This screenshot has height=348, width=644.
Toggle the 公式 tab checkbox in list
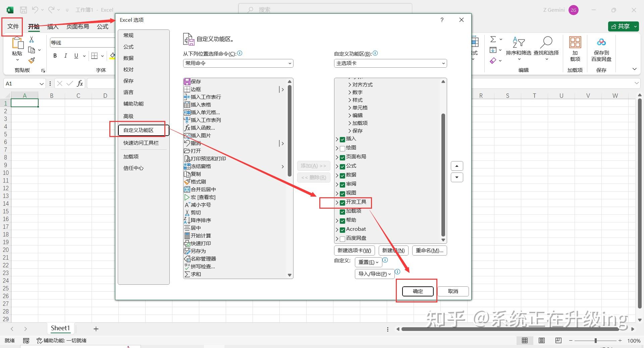(342, 166)
